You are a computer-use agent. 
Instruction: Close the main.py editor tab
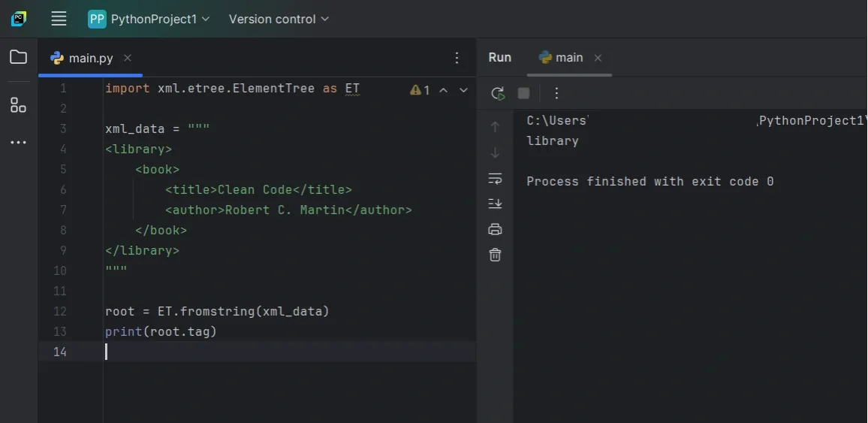[x=128, y=58]
